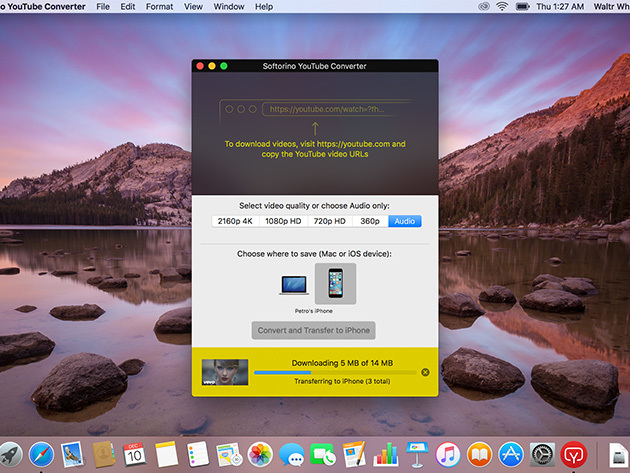The image size is (630, 473).
Task: Click 'Downloading 5 MB of 14 MB' text
Action: click(x=342, y=363)
